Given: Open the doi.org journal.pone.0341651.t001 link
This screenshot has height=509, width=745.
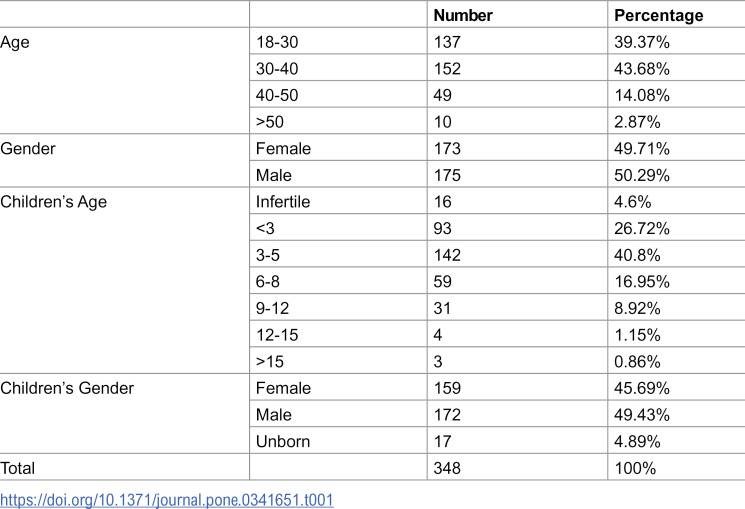Looking at the screenshot, I should tap(167, 500).
